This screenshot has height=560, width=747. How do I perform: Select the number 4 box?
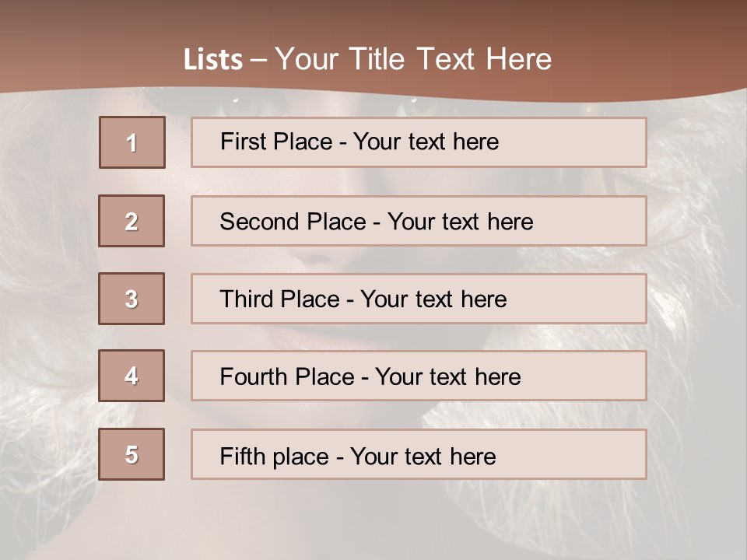point(132,376)
